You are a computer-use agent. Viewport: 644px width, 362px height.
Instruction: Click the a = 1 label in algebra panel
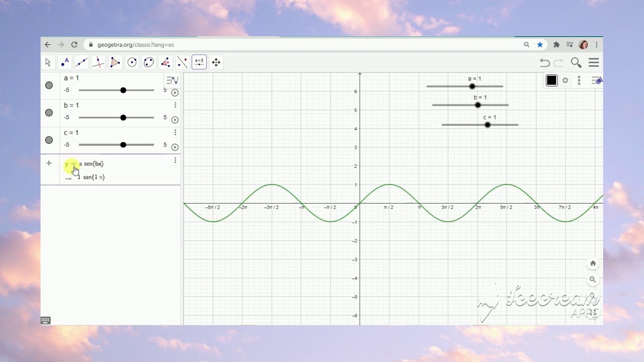(71, 78)
